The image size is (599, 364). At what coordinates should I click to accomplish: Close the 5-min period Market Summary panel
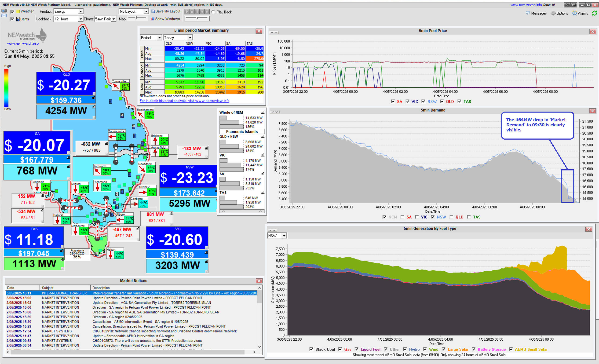coord(259,31)
